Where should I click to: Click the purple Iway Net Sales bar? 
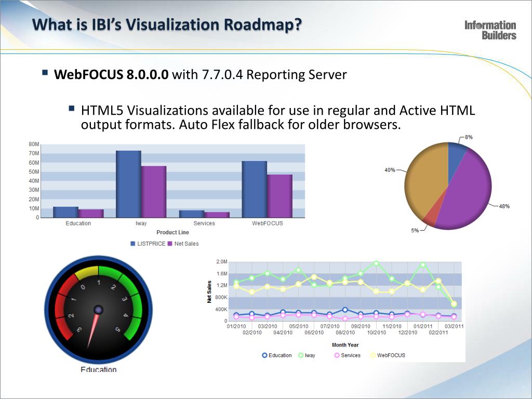(154, 192)
